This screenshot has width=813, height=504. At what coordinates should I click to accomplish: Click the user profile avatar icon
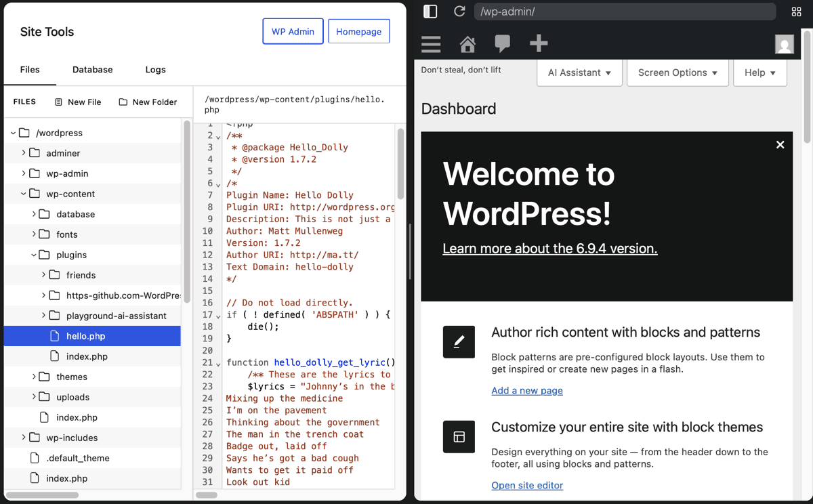784,44
